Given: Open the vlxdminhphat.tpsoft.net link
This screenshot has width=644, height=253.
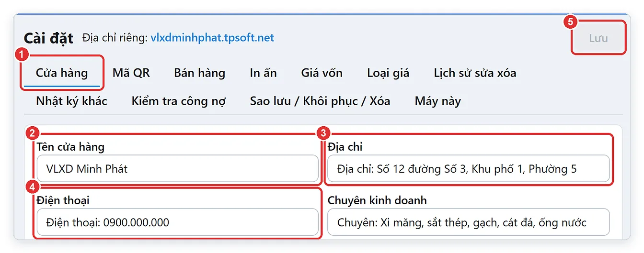Looking at the screenshot, I should (212, 38).
